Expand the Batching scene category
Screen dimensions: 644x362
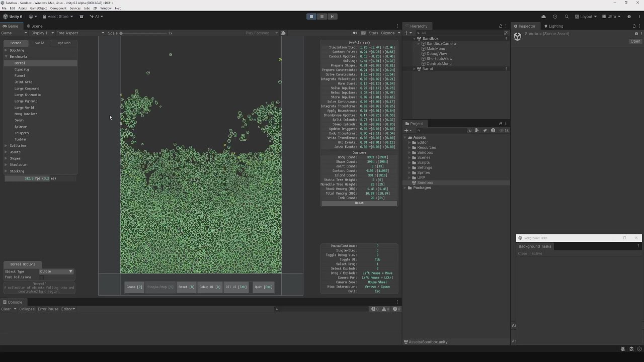(x=6, y=50)
